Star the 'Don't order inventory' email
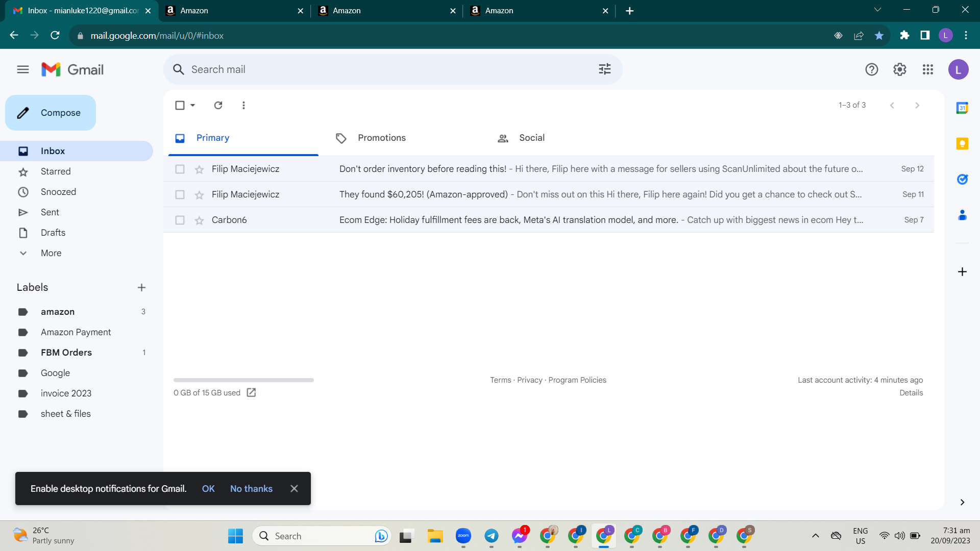The width and height of the screenshot is (980, 551). 199,169
